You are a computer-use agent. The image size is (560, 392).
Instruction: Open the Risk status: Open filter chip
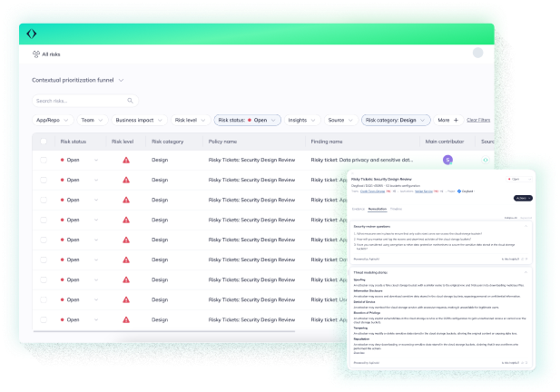pos(247,120)
